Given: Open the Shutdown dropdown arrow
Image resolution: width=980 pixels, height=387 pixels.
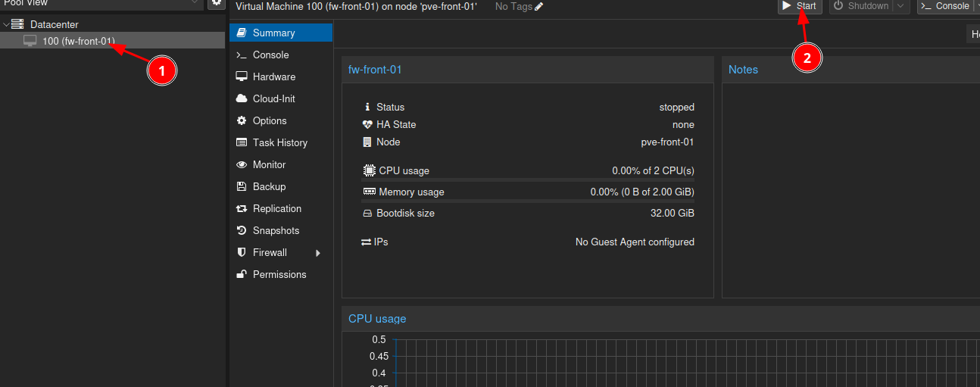Looking at the screenshot, I should (x=900, y=6).
